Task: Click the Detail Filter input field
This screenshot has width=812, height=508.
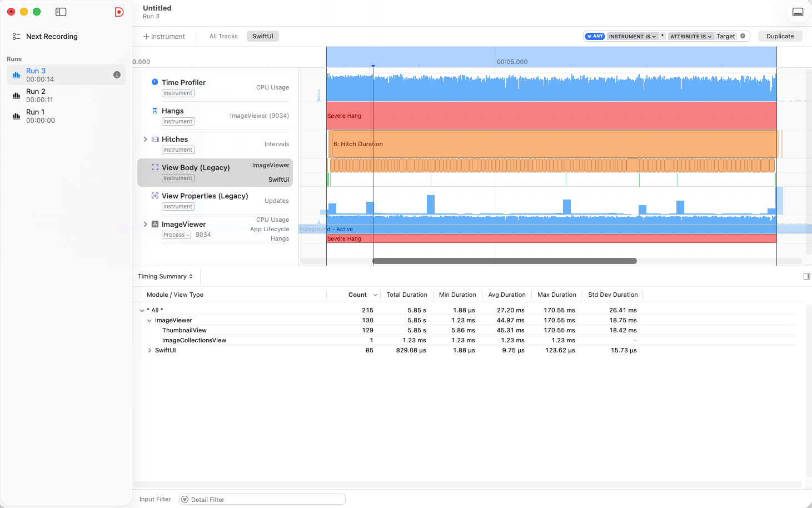Action: pyautogui.click(x=262, y=499)
